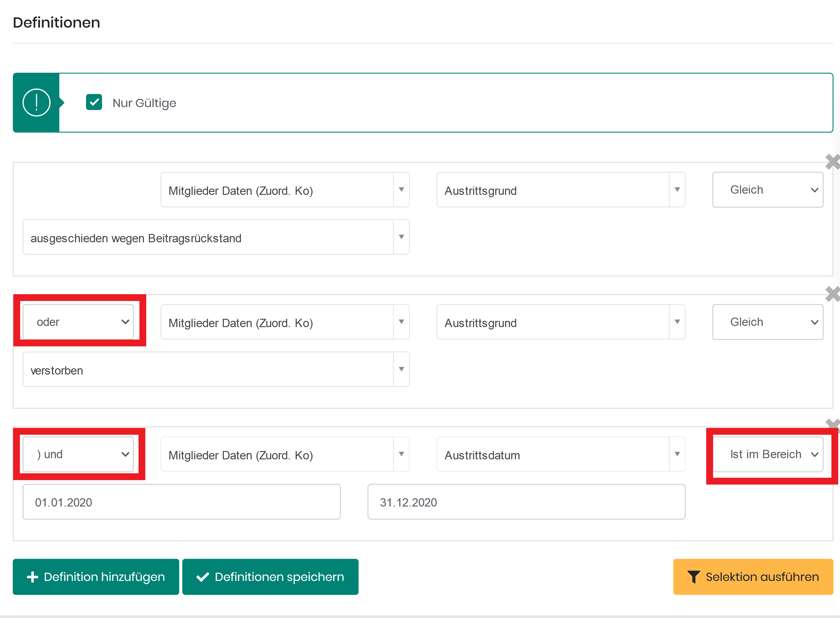The width and height of the screenshot is (840, 618).
Task: Open the oder connector dropdown
Action: point(78,322)
